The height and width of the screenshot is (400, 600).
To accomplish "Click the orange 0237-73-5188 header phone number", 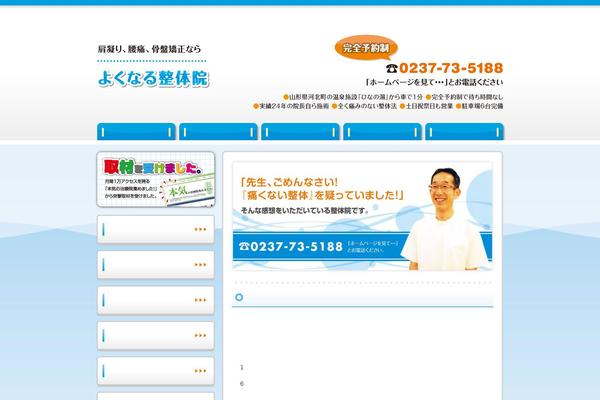I will (451, 68).
